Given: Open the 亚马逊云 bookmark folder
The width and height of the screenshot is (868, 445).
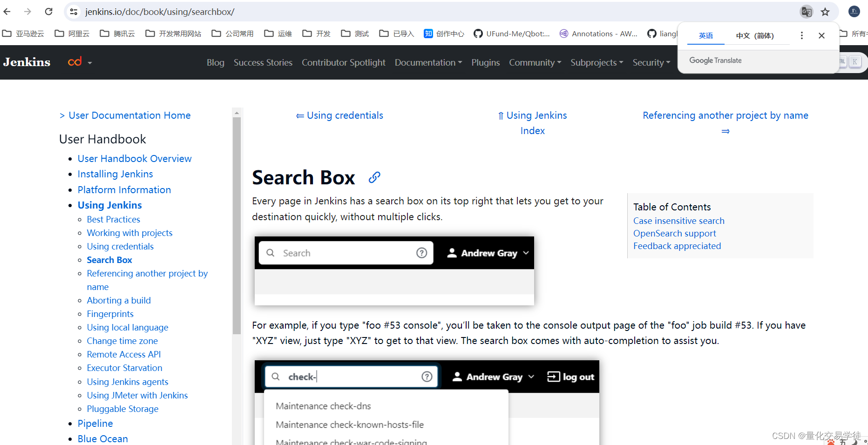Looking at the screenshot, I should pos(23,34).
